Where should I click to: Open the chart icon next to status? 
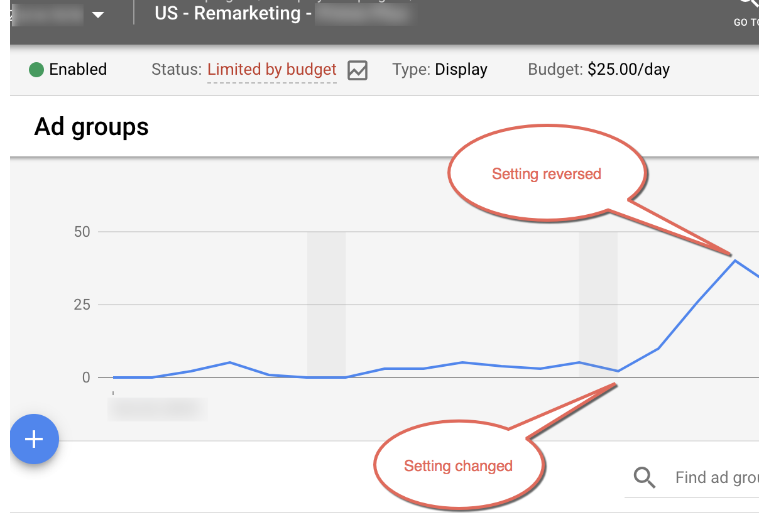tap(358, 70)
